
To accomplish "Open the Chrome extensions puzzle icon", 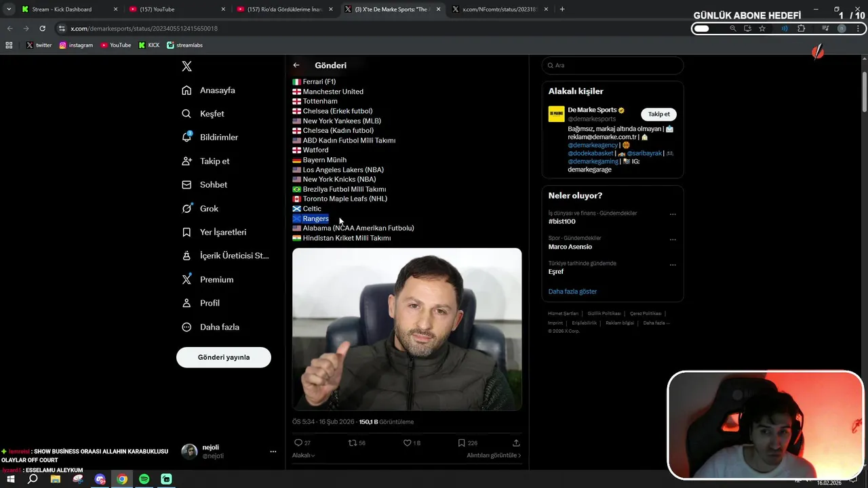I will point(801,28).
